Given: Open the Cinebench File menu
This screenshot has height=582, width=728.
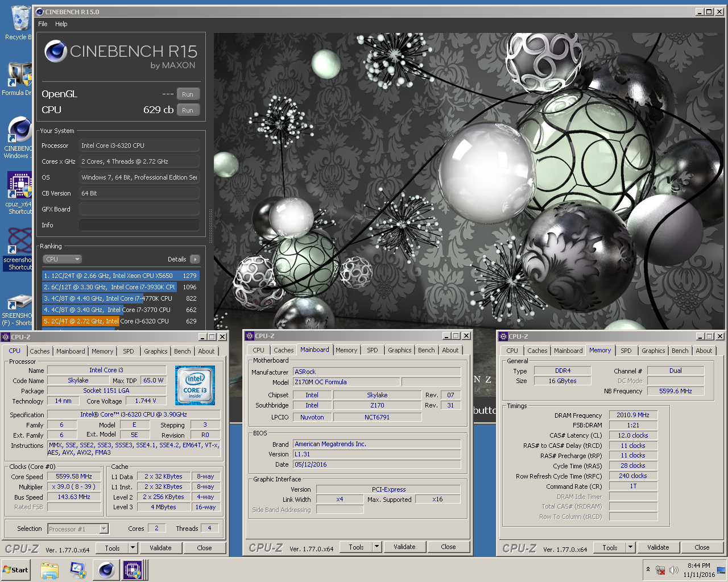Looking at the screenshot, I should coord(43,24).
